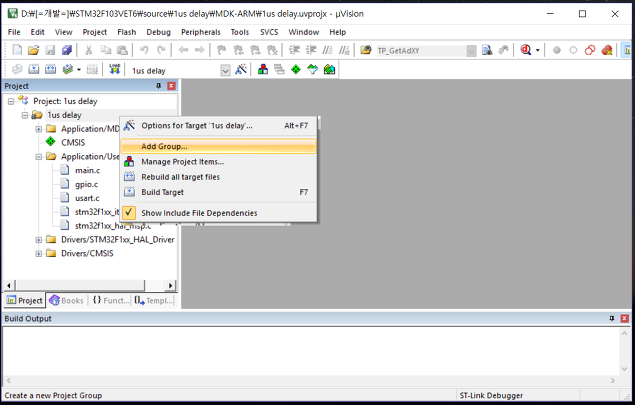
Task: Click the Save All icon in toolbar
Action: [67, 50]
